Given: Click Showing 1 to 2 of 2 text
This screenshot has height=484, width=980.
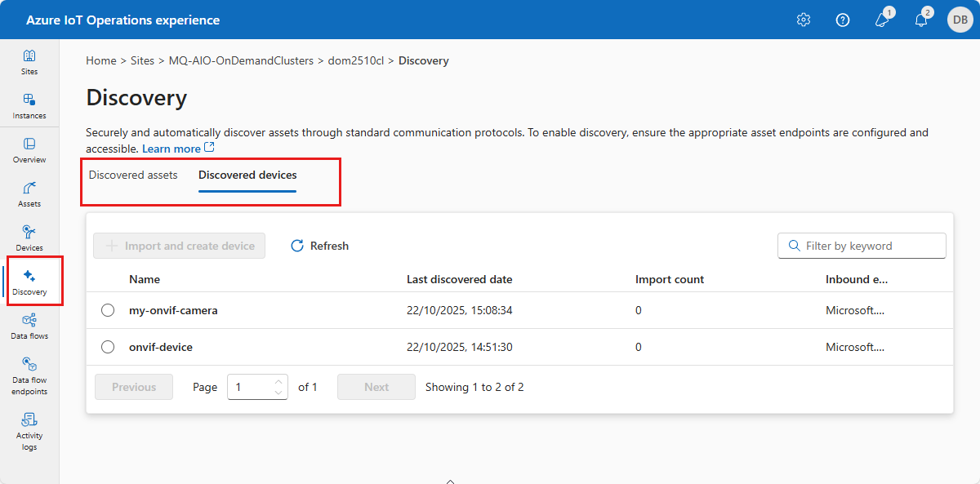Looking at the screenshot, I should [474, 387].
